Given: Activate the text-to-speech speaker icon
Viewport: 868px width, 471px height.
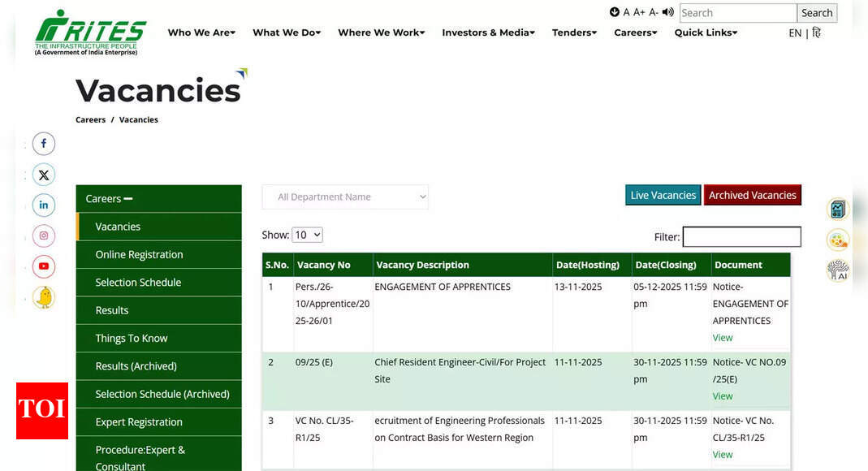Looking at the screenshot, I should 667,11.
